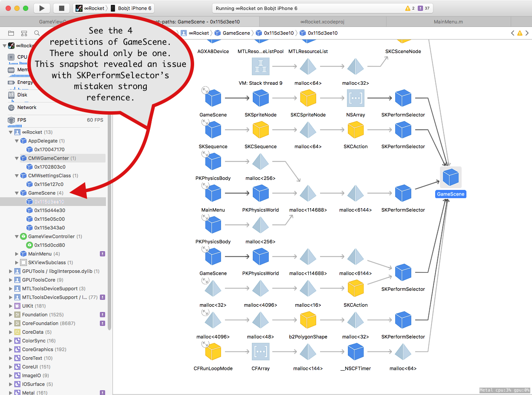Open the project navigator folder icon
Viewport: 532px width, 395px height.
coord(11,33)
